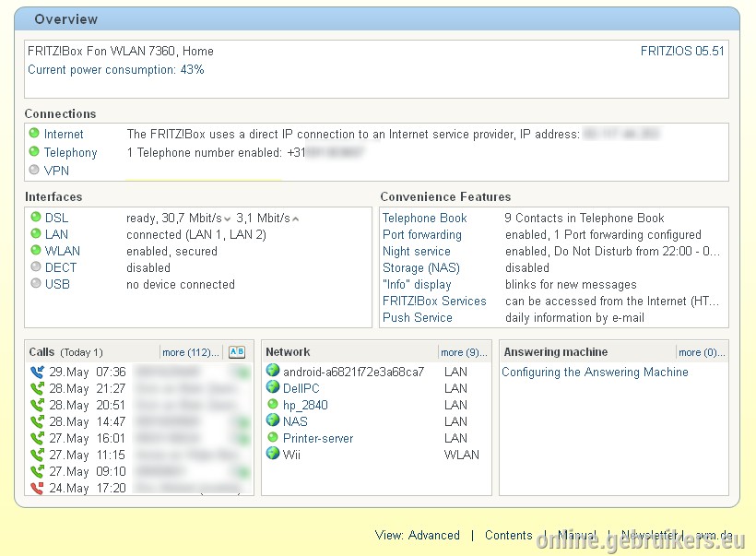
Task: Show more network devices via more (9)
Action: [464, 352]
